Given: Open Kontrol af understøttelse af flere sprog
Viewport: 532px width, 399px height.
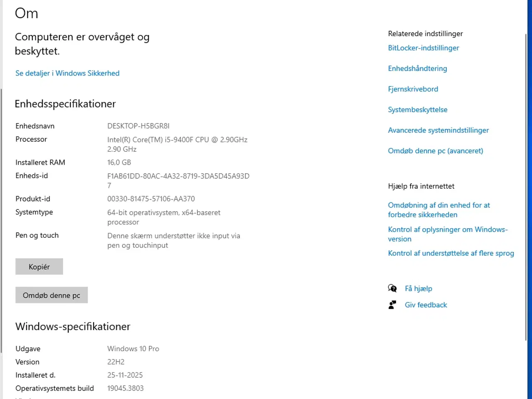Looking at the screenshot, I should pos(451,253).
